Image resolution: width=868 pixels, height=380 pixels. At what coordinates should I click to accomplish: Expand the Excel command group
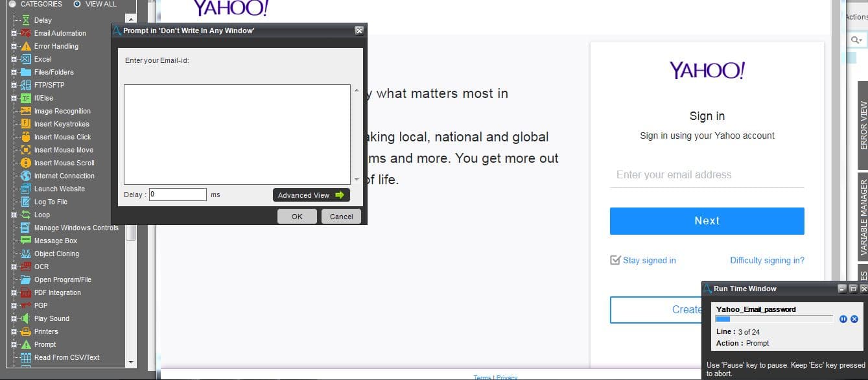[x=14, y=59]
